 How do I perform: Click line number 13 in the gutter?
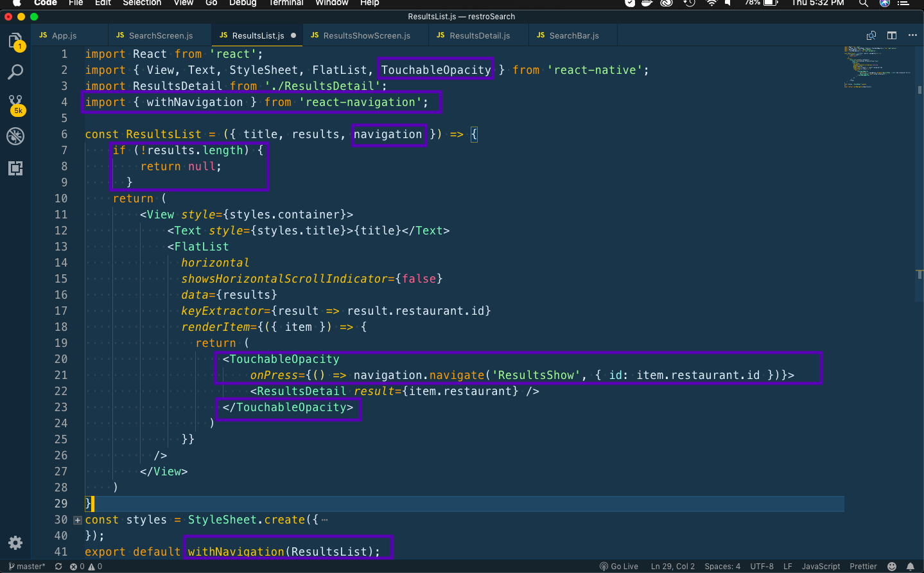(x=61, y=247)
